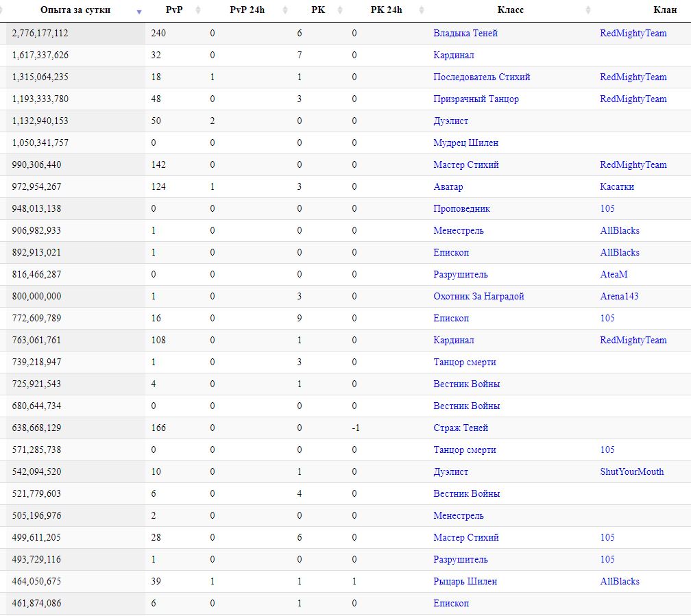Open the Аватар class link
Screen dimensions: 691x616
pos(448,186)
